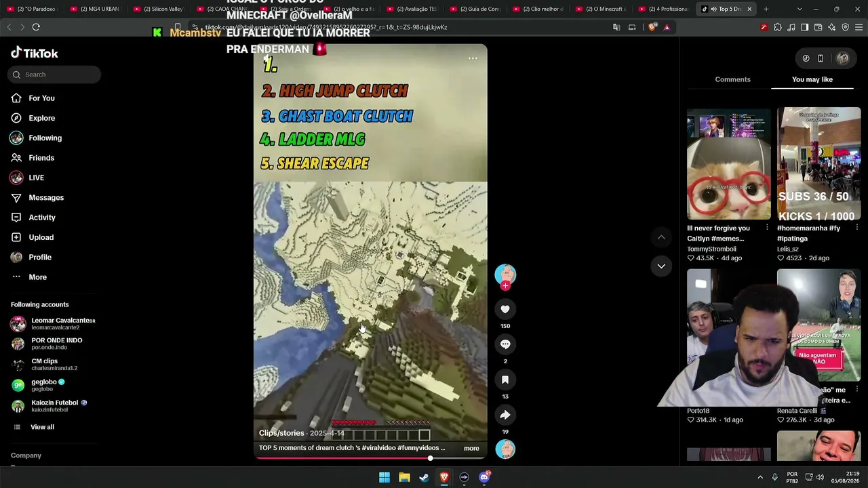Click the red pickaxe extension icon
Image resolution: width=868 pixels, height=488 pixels.
[764, 27]
